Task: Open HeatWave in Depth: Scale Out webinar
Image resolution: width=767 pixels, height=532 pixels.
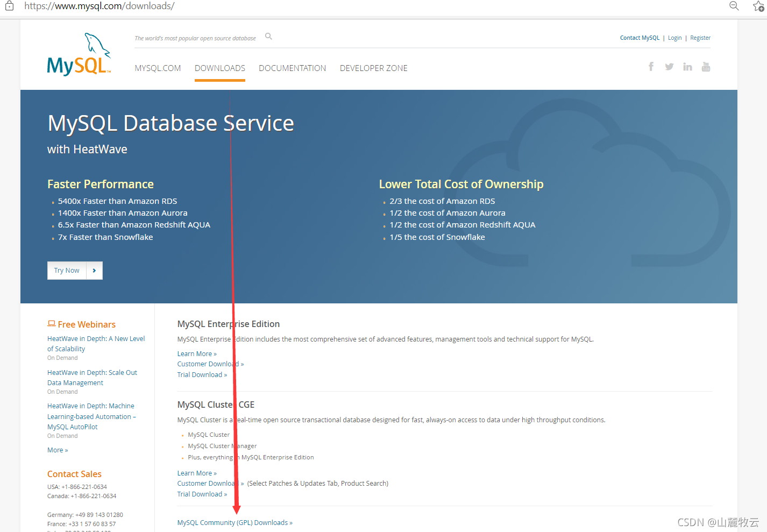Action: [x=92, y=378]
